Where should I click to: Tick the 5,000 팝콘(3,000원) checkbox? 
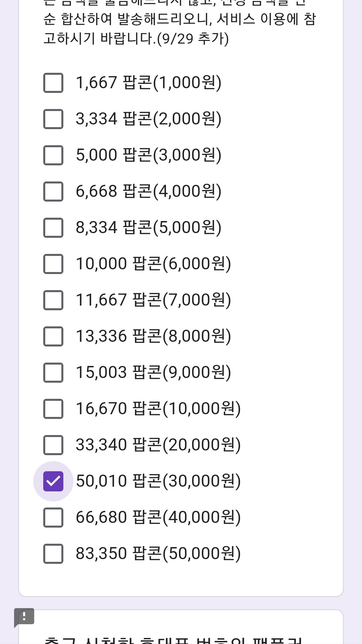tap(53, 155)
